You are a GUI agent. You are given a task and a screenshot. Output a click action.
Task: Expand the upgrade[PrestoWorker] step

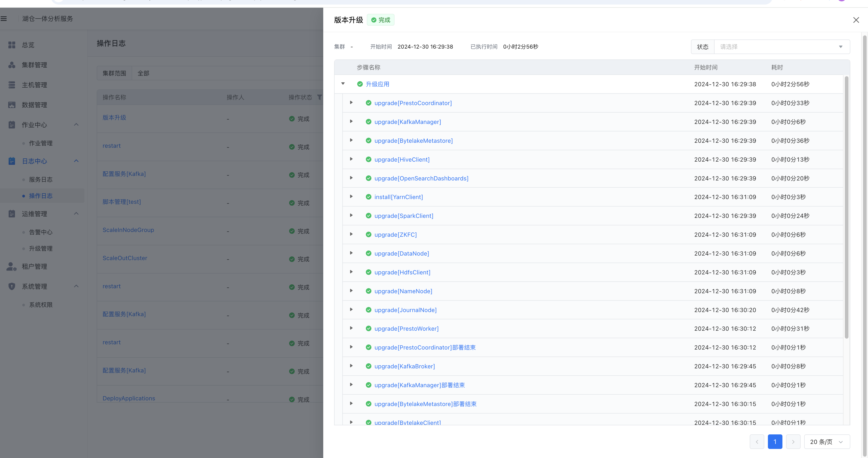pos(351,328)
